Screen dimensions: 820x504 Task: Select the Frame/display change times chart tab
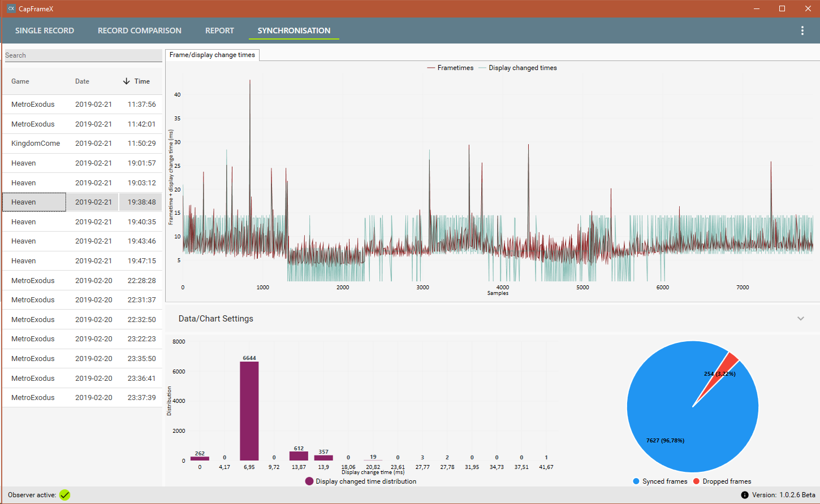tap(212, 55)
